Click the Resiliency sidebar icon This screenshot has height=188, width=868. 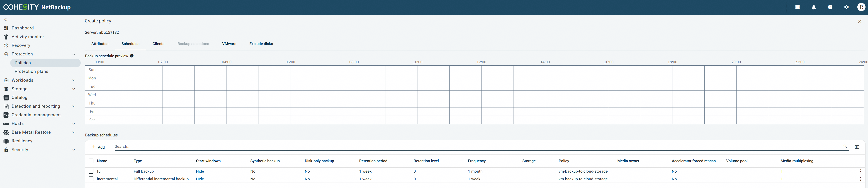pos(6,141)
